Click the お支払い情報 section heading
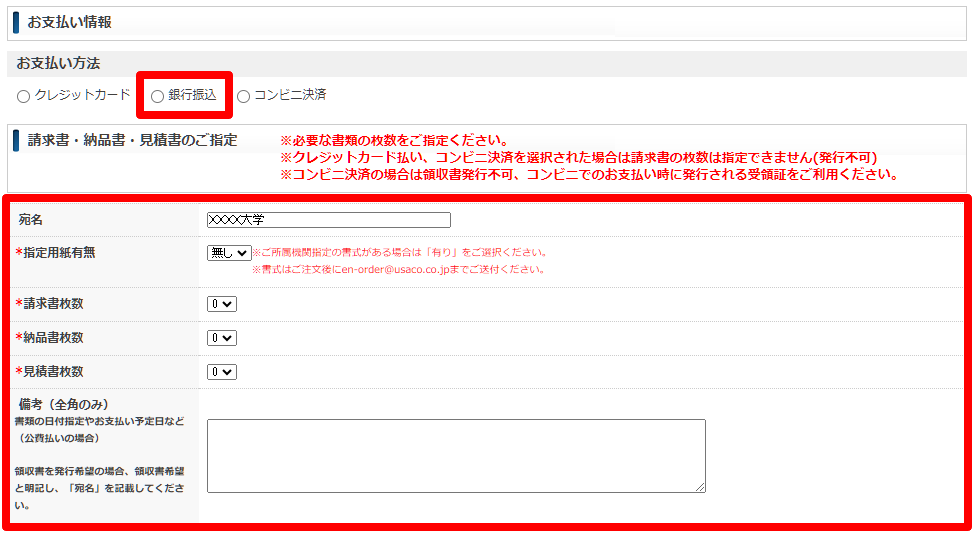The width and height of the screenshot is (975, 533). [69, 22]
